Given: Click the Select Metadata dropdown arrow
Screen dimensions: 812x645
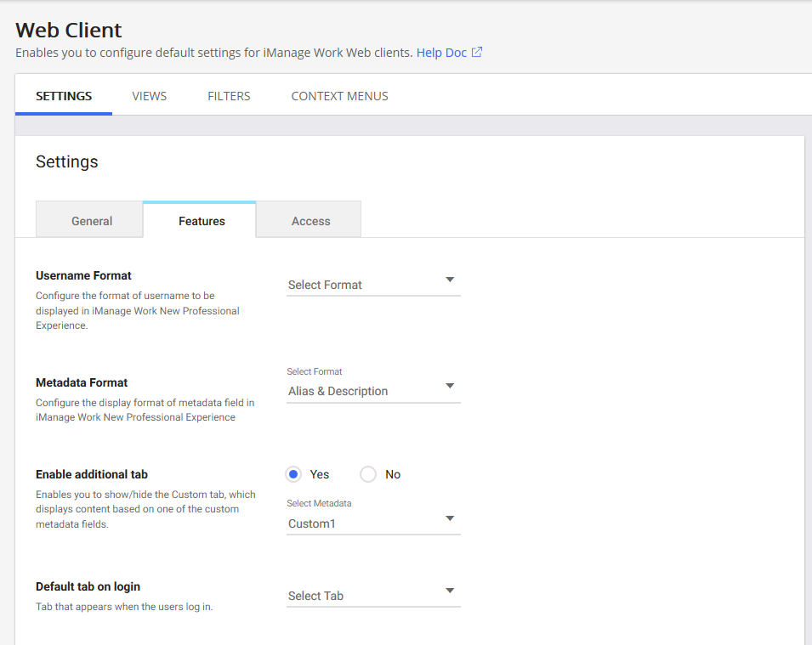Looking at the screenshot, I should (450, 519).
